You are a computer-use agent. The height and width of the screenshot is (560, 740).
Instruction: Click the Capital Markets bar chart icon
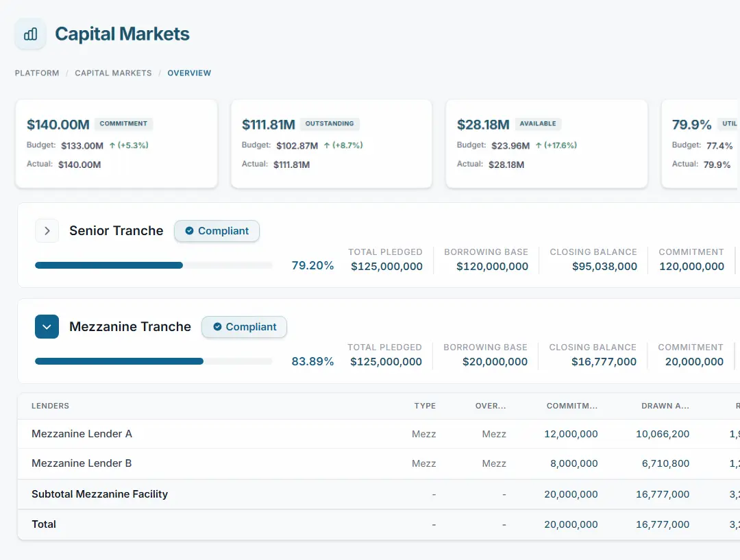[31, 34]
